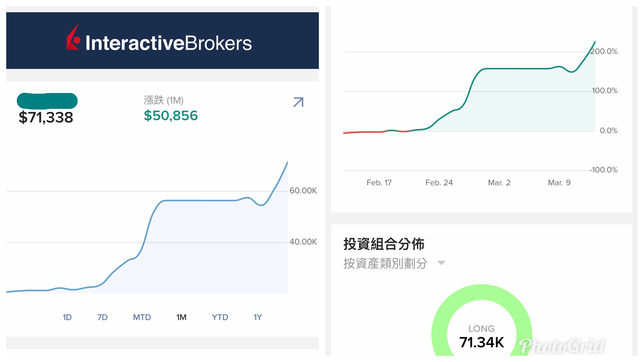The image size is (644, 362).
Task: Select the MTD range option
Action: [142, 317]
